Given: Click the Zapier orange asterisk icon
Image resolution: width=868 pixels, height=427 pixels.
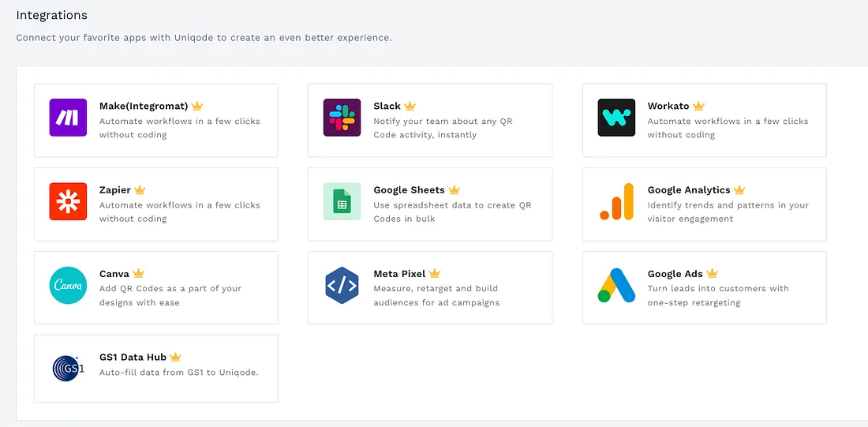Looking at the screenshot, I should click(x=68, y=201).
